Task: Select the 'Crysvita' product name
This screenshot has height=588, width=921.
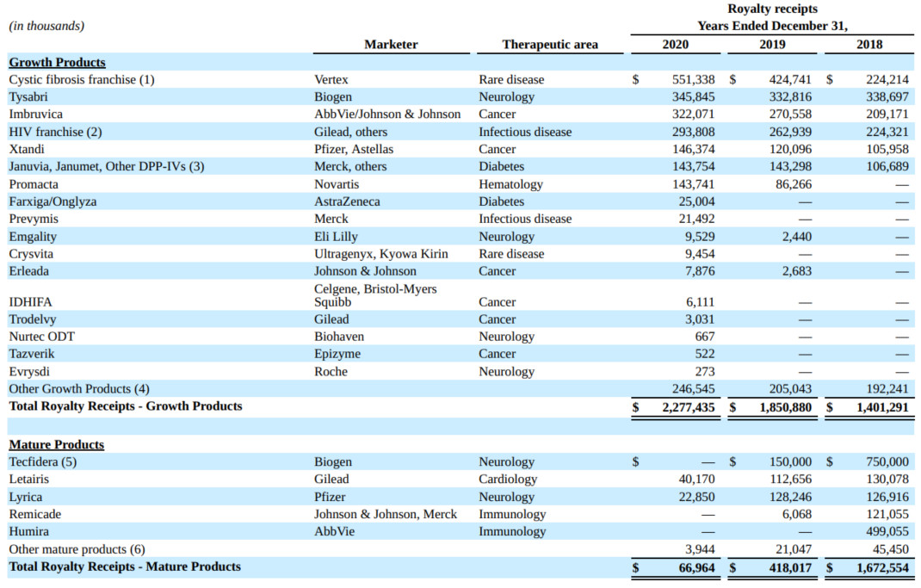Action: (31, 254)
